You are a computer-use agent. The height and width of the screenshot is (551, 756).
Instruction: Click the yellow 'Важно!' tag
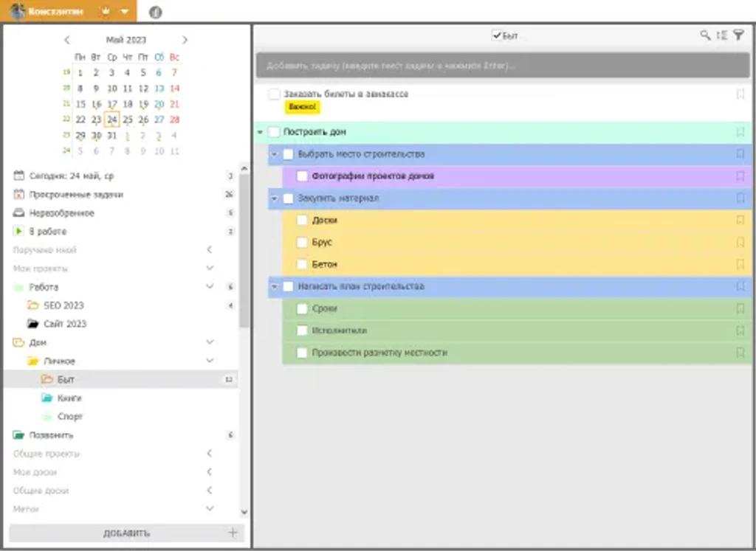pyautogui.click(x=302, y=107)
